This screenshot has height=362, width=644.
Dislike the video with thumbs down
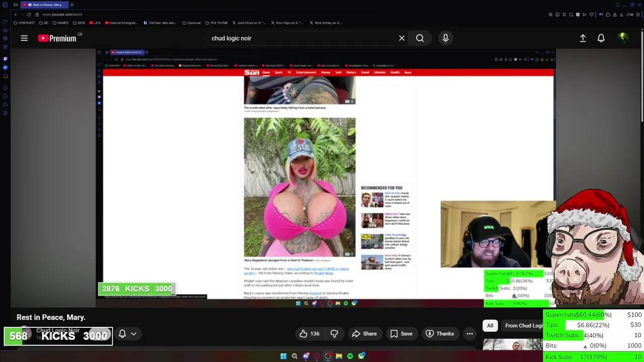(x=334, y=334)
